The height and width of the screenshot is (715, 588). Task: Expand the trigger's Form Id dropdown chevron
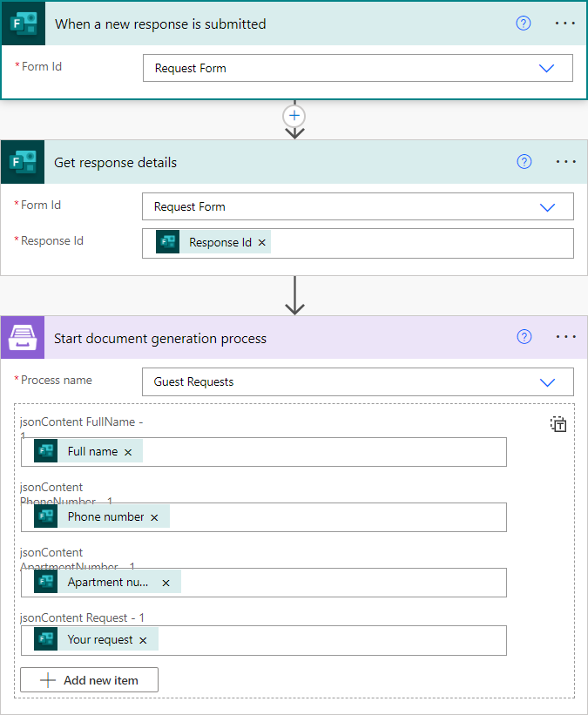pyautogui.click(x=546, y=69)
